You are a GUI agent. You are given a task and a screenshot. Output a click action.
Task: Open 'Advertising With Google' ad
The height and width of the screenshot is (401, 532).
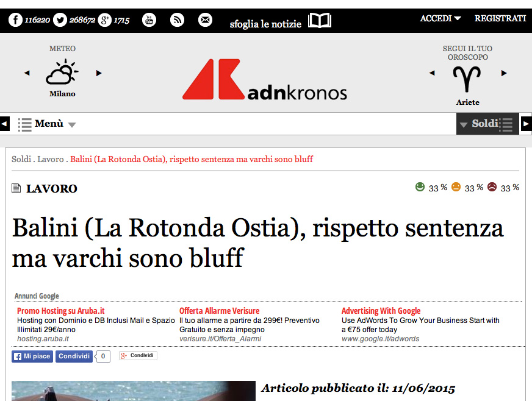[381, 311]
